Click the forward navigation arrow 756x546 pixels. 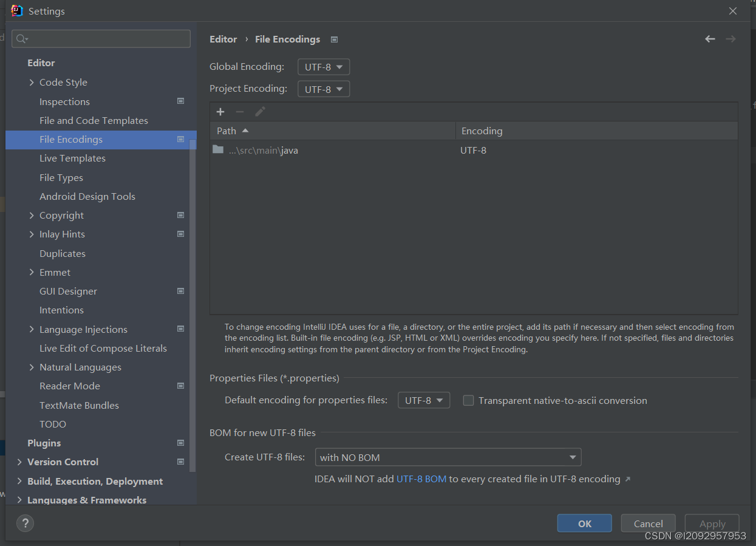pos(730,39)
